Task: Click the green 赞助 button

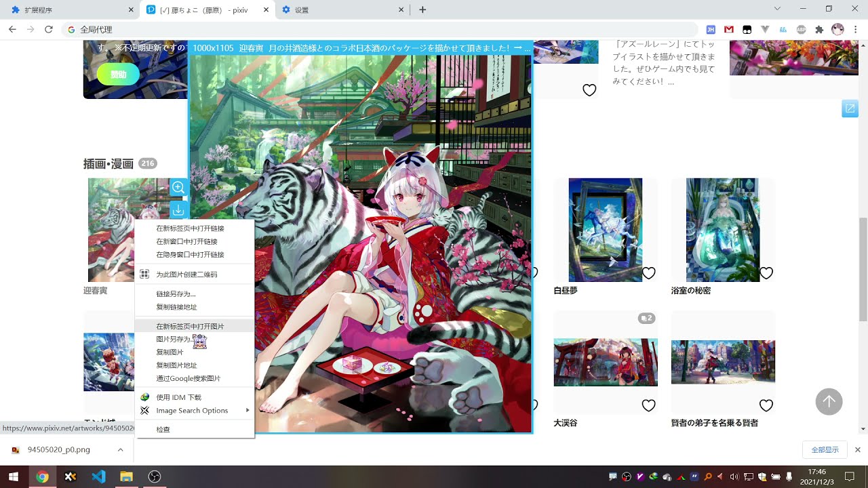Action: coord(118,75)
